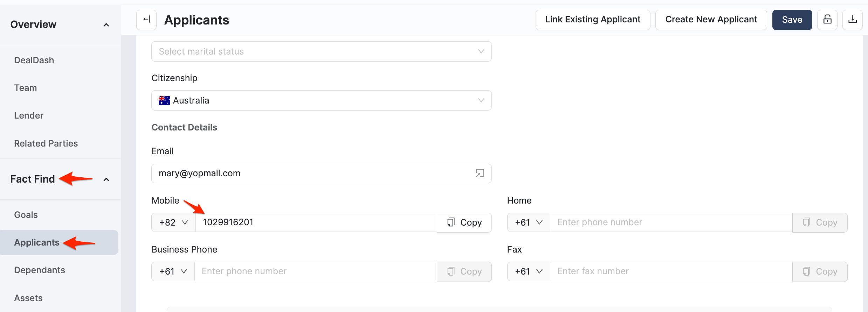Go to Dependants in sidebar

click(x=40, y=270)
